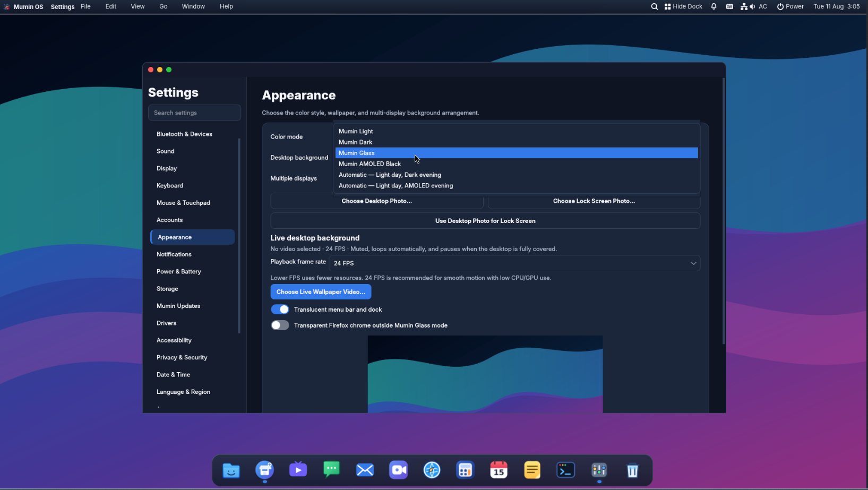The width and height of the screenshot is (868, 490).
Task: Open Keyboard settings section
Action: click(x=193, y=186)
